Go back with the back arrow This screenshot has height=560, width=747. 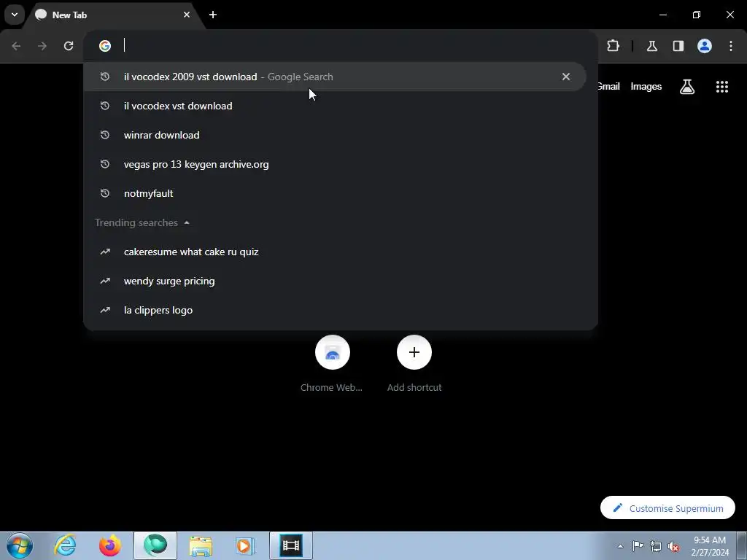16,46
